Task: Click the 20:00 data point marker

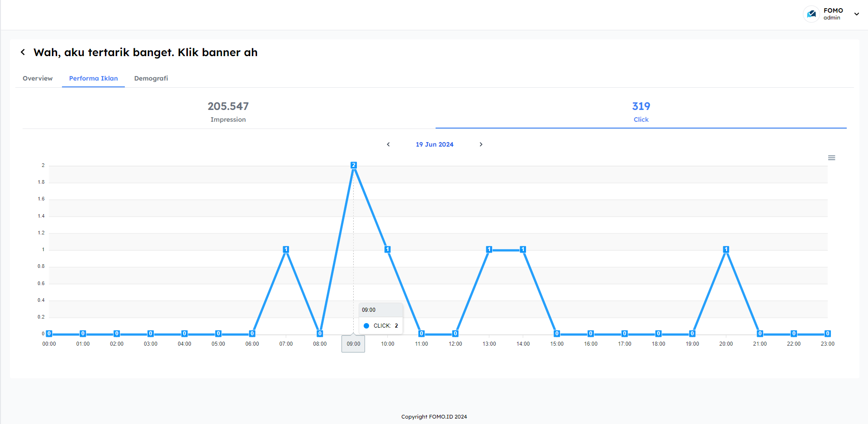Action: coord(726,249)
